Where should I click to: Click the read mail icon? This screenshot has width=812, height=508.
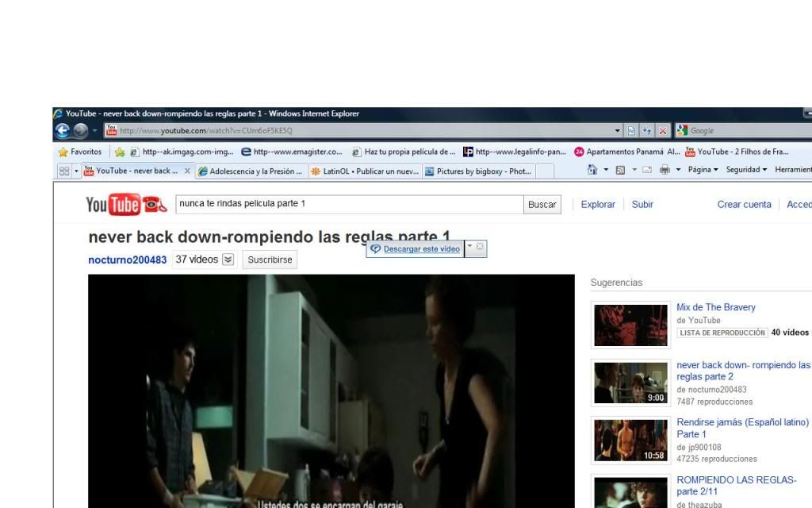point(647,170)
